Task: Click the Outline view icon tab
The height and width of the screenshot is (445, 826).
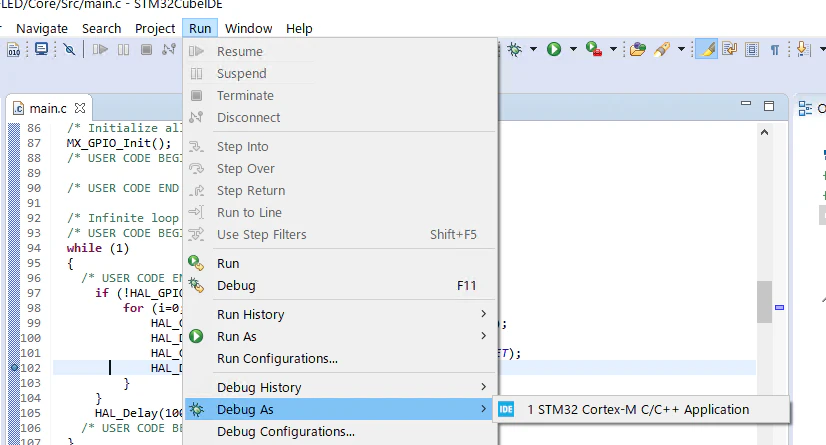Action: point(805,108)
